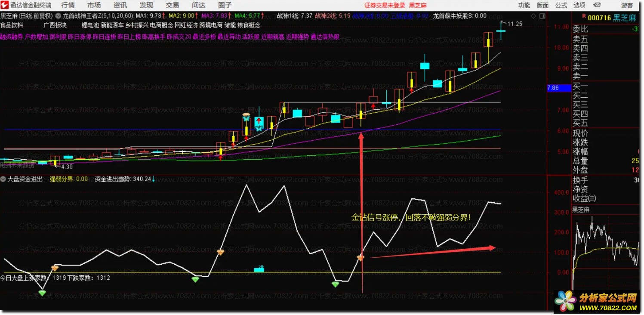Open the 功能 menu
This screenshot has height=315, width=644.
tap(524, 5)
